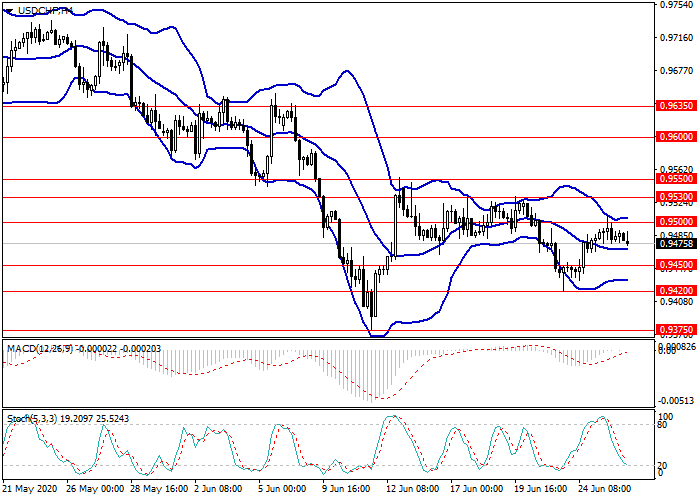This screenshot has height=500, width=700.
Task: Select the 12 Jun 08:00 time marker
Action: (412, 490)
